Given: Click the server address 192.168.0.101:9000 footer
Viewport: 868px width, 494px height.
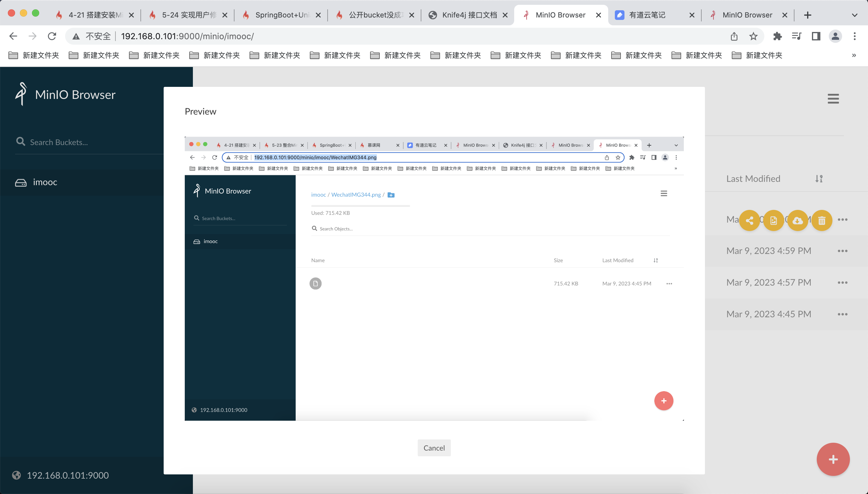Looking at the screenshot, I should point(68,475).
